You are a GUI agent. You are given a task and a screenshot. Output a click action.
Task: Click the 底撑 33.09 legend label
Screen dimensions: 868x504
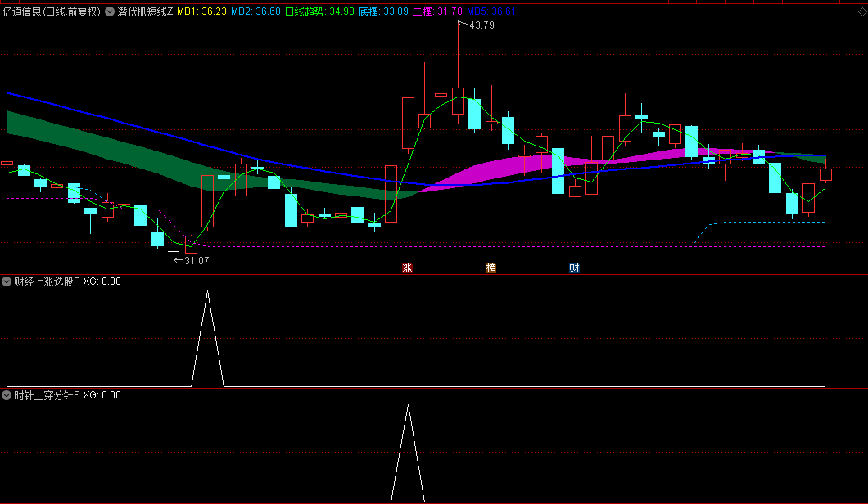pyautogui.click(x=383, y=11)
